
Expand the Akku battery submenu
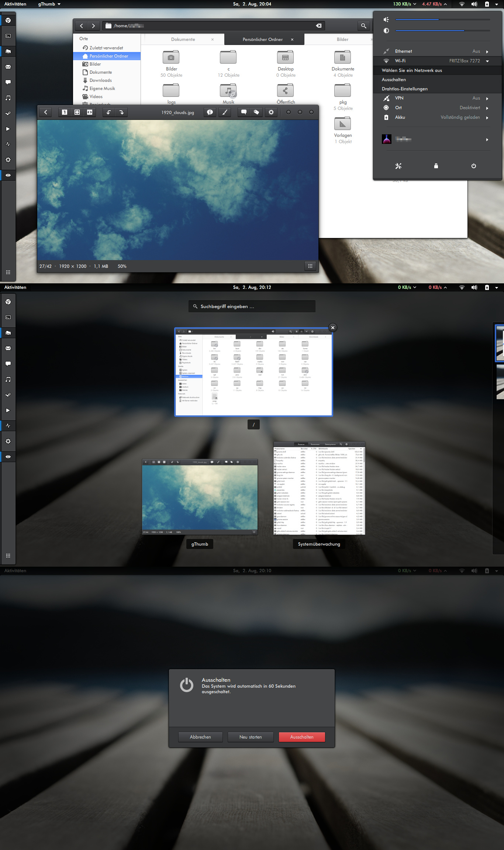[487, 118]
